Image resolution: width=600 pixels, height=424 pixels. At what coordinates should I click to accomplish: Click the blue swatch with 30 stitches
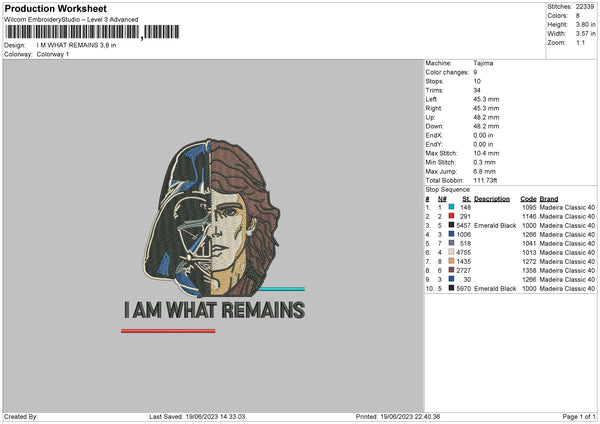click(x=452, y=279)
